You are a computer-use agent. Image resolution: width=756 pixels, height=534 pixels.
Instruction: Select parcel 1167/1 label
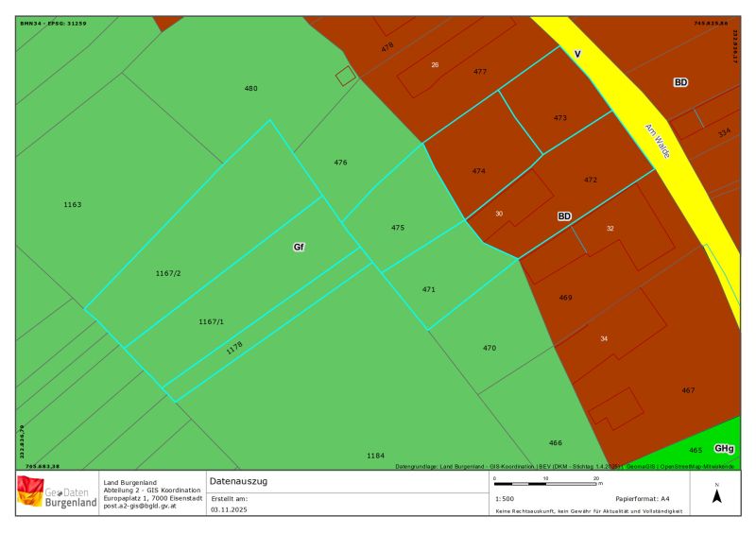(212, 322)
